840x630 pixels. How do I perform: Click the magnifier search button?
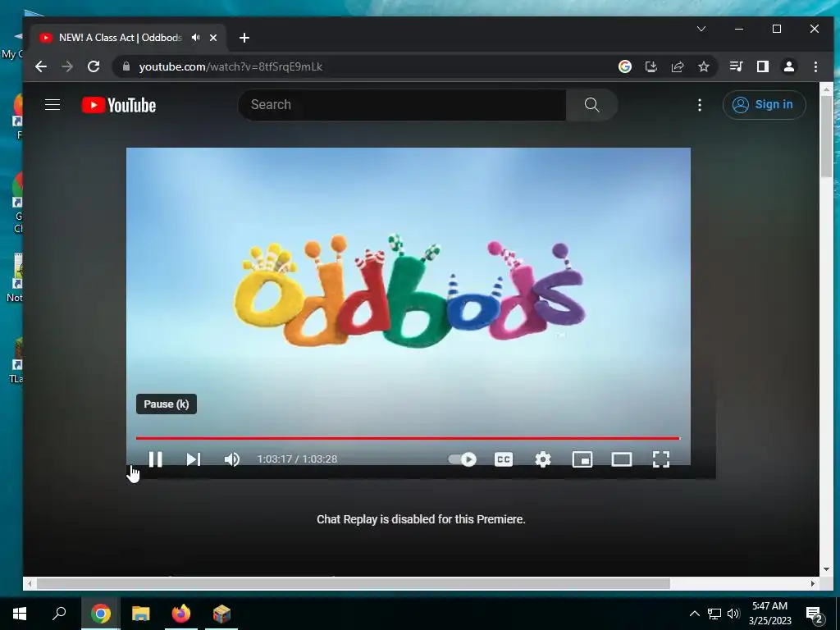click(x=592, y=104)
